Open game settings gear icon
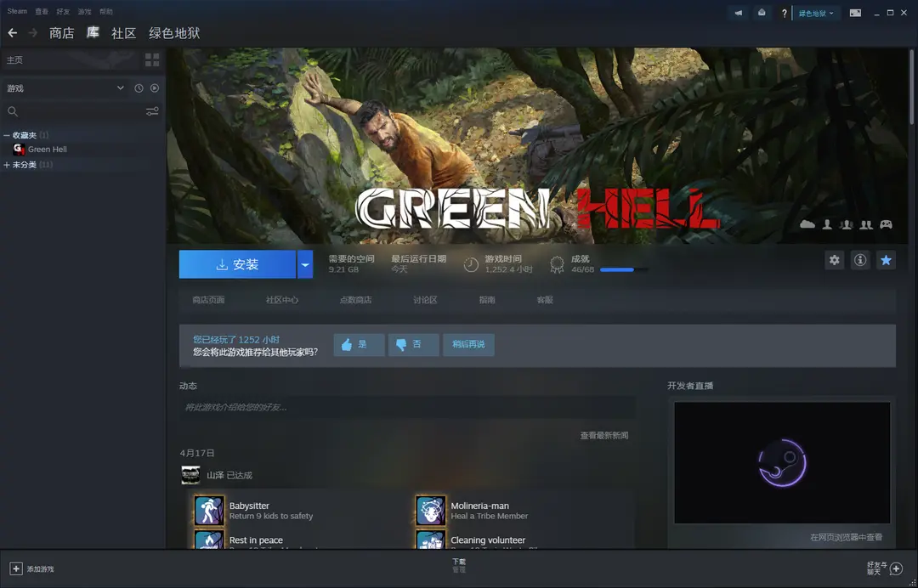Screen dimensions: 918x588 click(x=835, y=260)
